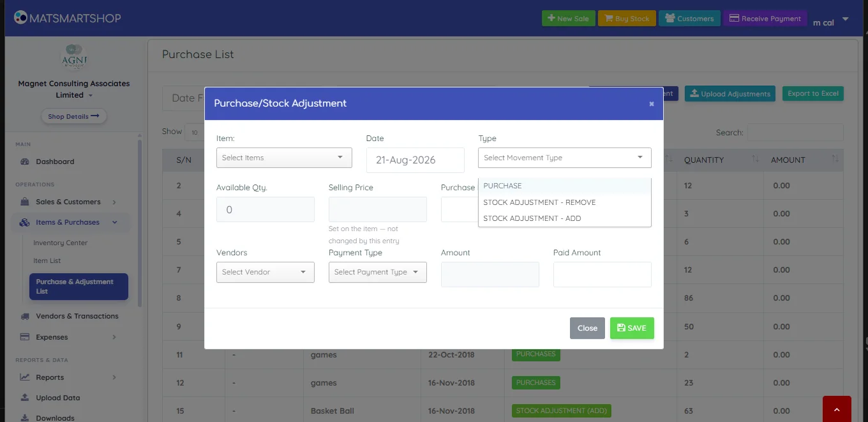Expand the Sales & Customers chevron
The height and width of the screenshot is (422, 868).
(x=114, y=202)
